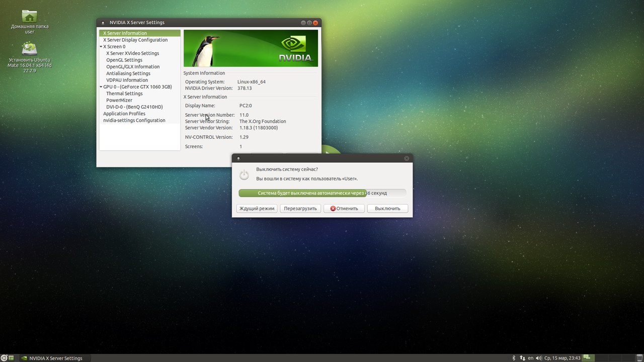
Task: Minimize the NVIDIA X Server Settings window
Action: (303, 23)
